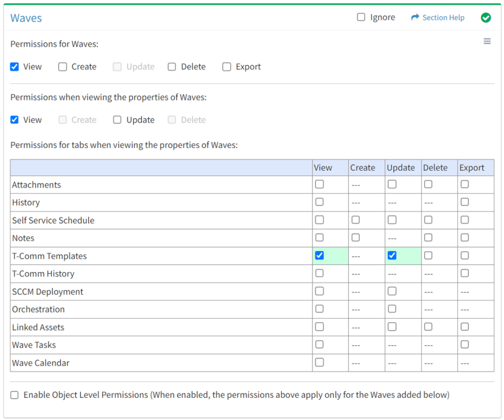This screenshot has height=420, width=504.
Task: Open the Section Help link
Action: pos(443,18)
